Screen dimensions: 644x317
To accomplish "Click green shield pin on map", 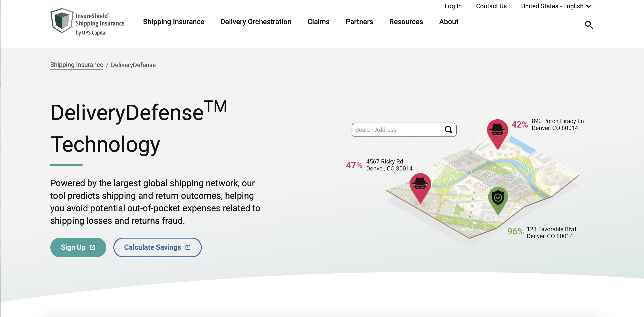I will [x=498, y=199].
